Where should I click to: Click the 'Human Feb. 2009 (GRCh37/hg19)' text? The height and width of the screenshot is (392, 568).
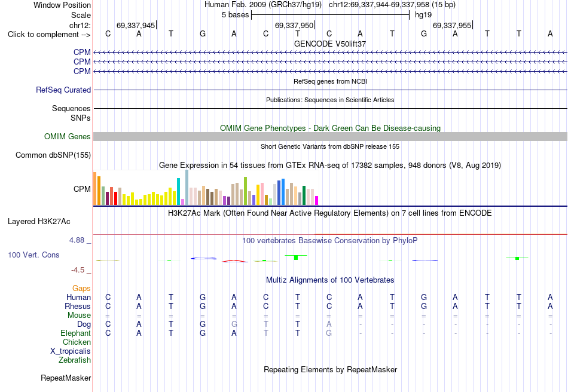(262, 5)
